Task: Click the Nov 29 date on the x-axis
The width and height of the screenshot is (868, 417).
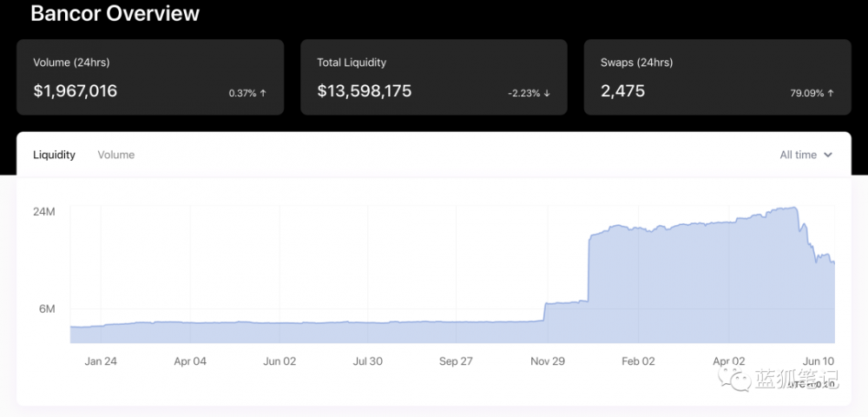Action: point(548,361)
